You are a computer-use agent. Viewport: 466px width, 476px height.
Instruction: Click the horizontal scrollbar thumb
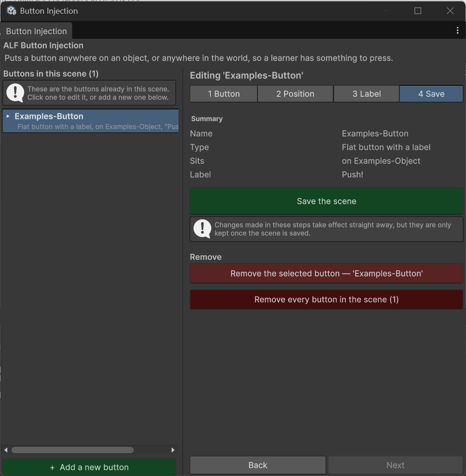(73, 450)
